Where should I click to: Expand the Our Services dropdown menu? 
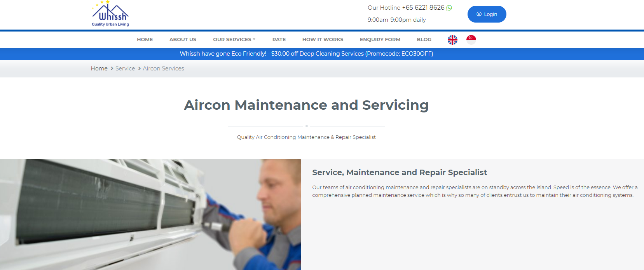coord(234,40)
